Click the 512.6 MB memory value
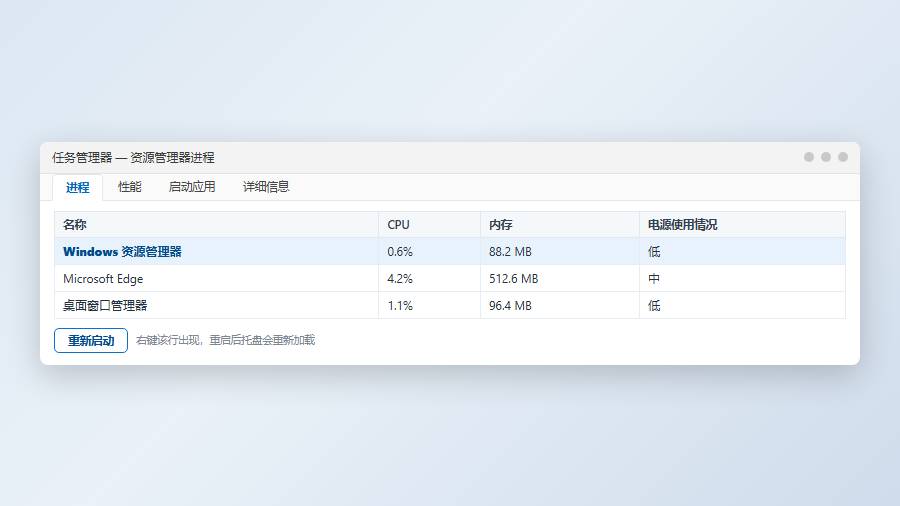Screen dimensions: 900x506 (x=514, y=279)
